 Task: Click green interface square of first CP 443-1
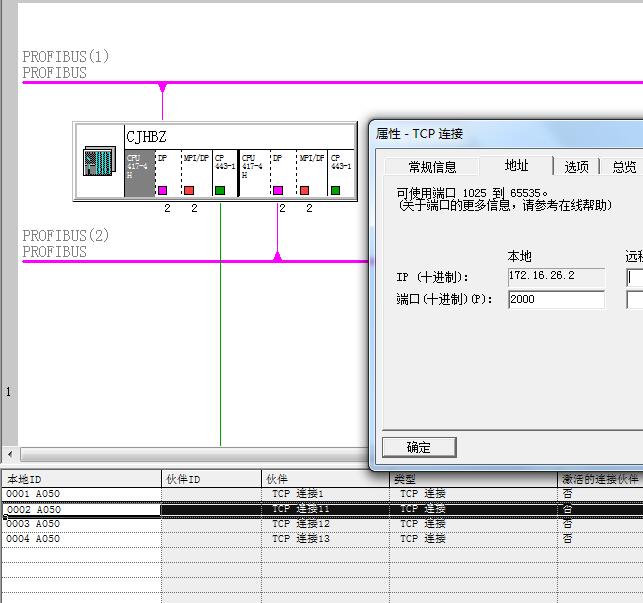point(220,190)
